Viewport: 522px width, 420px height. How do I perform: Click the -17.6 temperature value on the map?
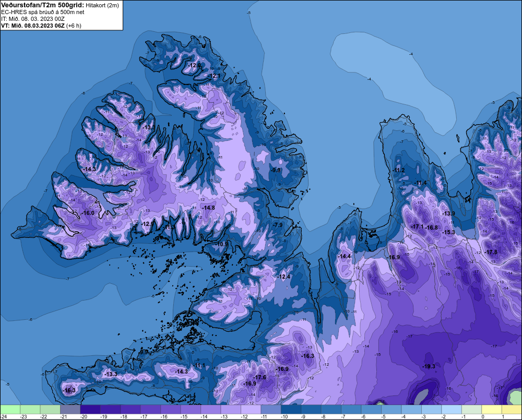click(x=260, y=377)
